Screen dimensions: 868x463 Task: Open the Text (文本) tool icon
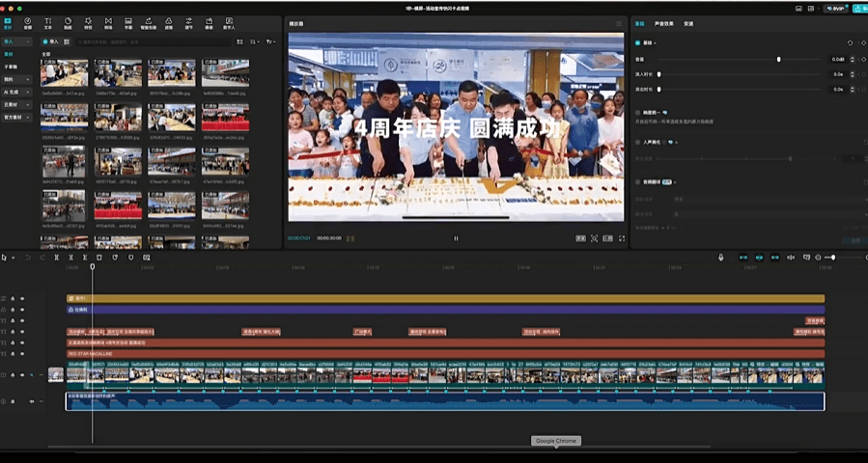(47, 22)
